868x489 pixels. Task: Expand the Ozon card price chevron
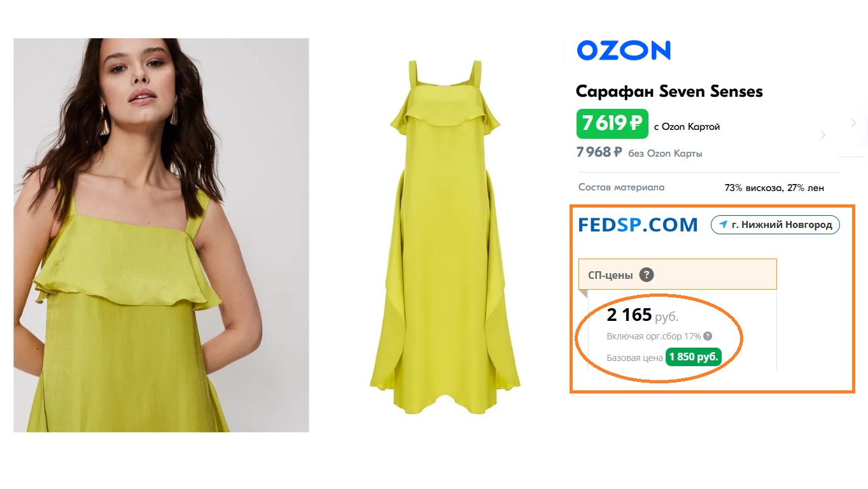823,135
